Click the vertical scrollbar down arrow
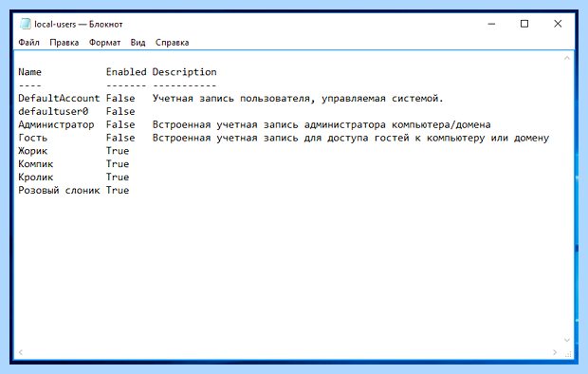The height and width of the screenshot is (374, 588). 566,340
